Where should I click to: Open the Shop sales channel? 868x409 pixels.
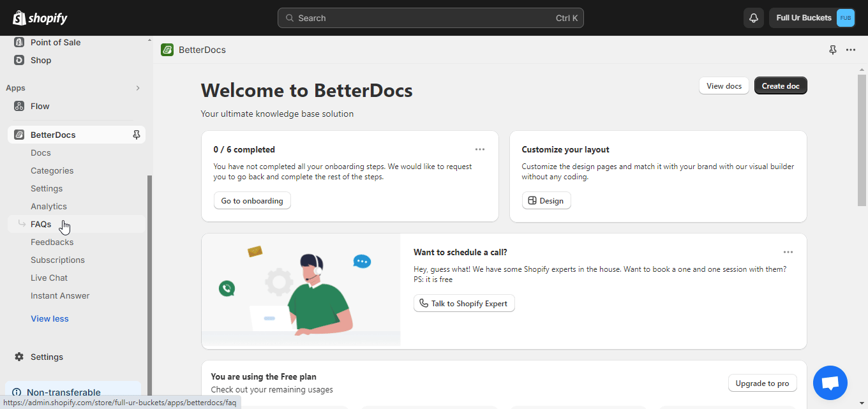pyautogui.click(x=41, y=60)
